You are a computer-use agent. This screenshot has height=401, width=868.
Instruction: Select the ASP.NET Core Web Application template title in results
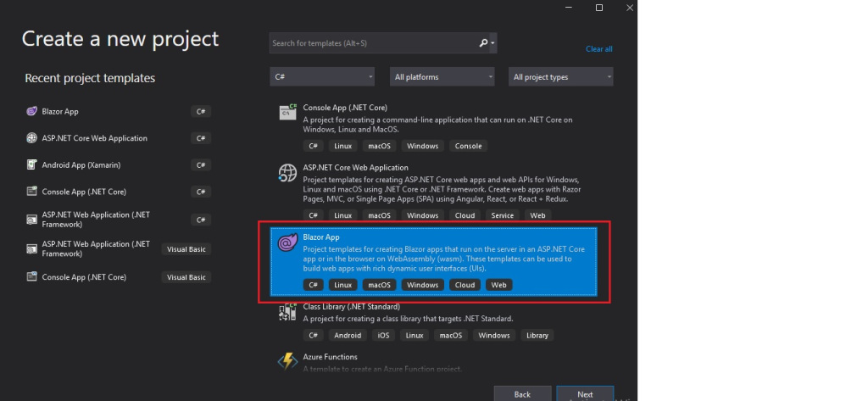[x=355, y=167]
